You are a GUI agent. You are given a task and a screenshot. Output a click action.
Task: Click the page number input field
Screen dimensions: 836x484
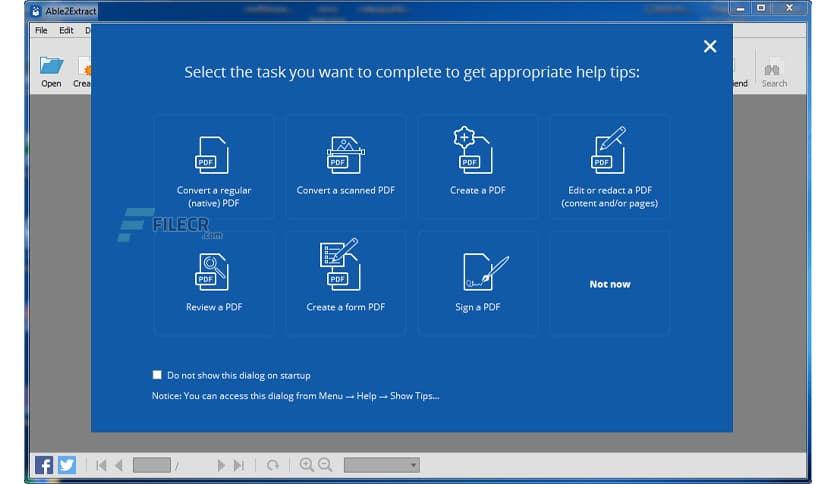(x=152, y=465)
